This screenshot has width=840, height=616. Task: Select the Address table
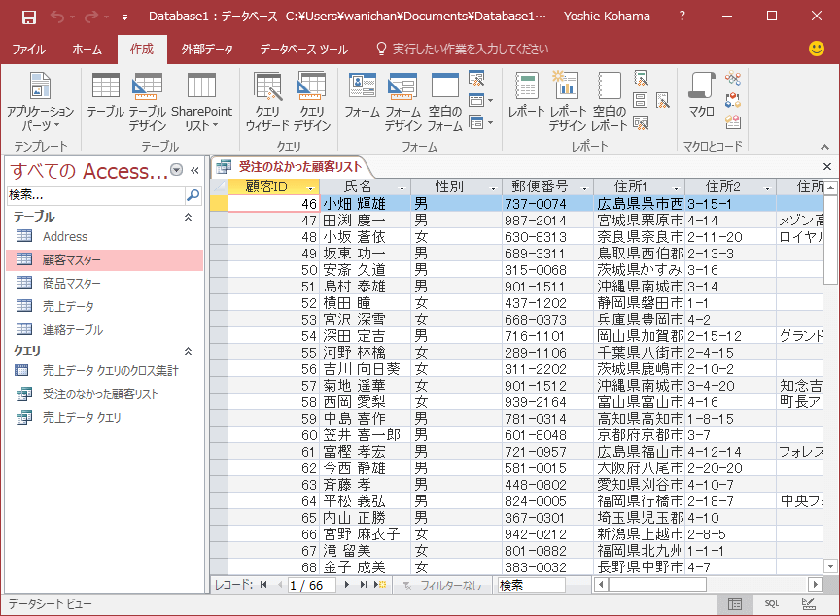pos(105,236)
